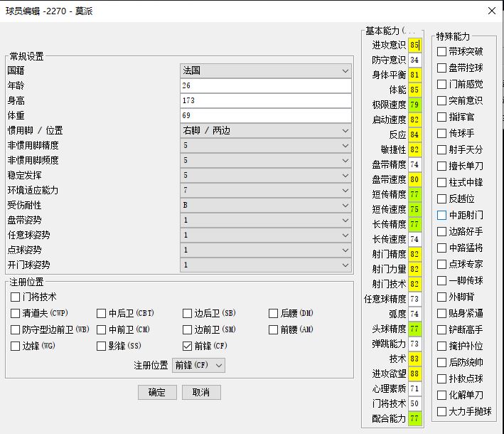The height and width of the screenshot is (434, 504).
Task: Select the yellow 进攻意识 value box
Action: coord(414,45)
